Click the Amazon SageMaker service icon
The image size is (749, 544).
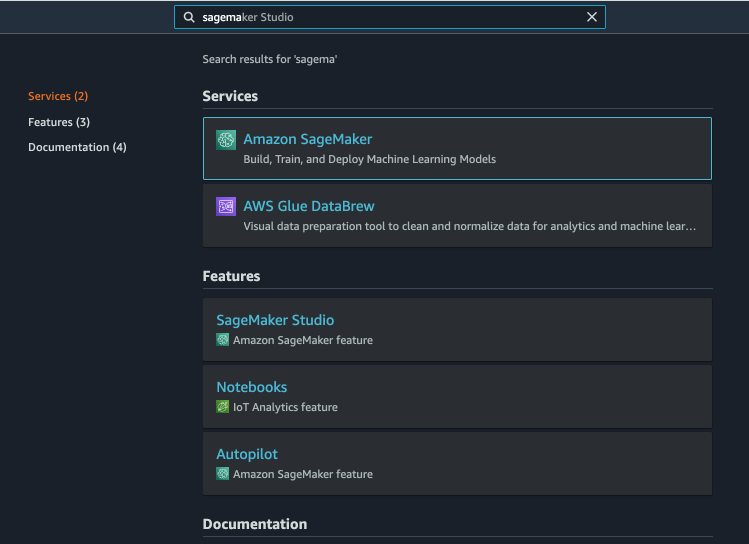[x=226, y=140]
